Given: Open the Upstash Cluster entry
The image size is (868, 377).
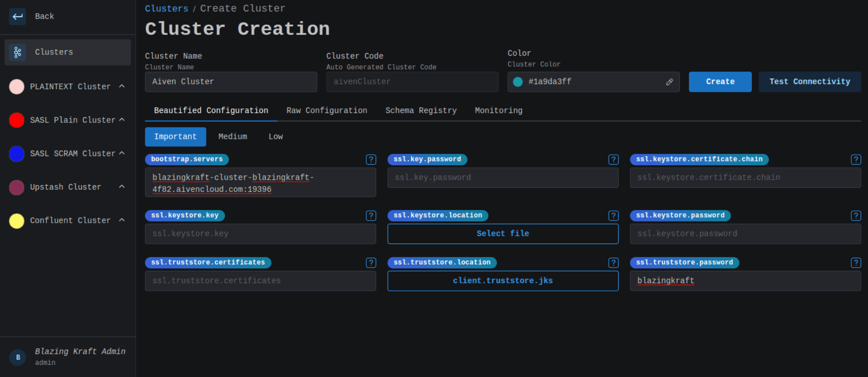Looking at the screenshot, I should [x=68, y=187].
